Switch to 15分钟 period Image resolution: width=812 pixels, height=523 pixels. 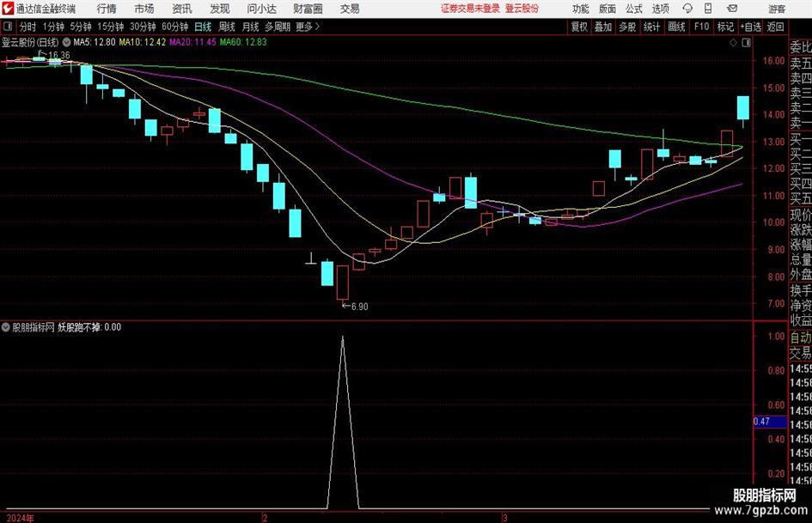coord(110,27)
